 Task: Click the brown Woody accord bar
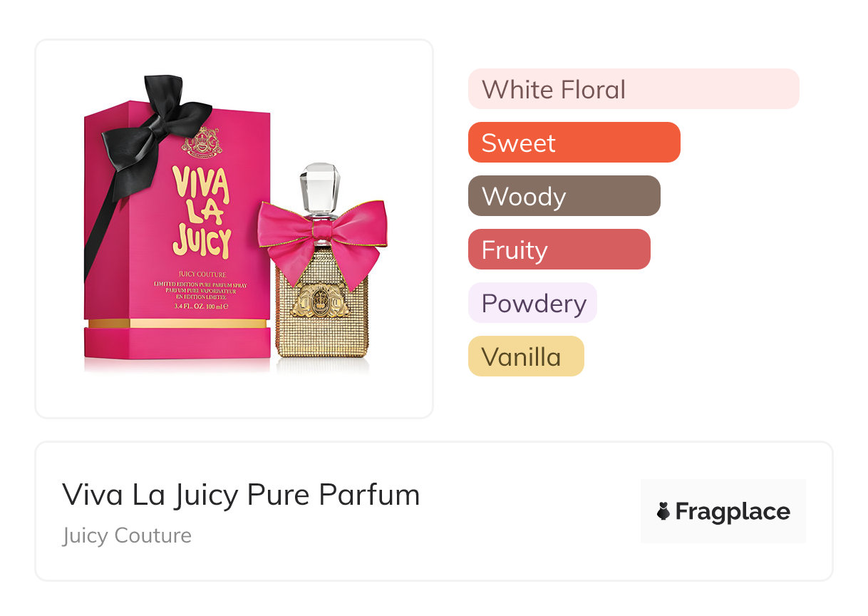564,196
